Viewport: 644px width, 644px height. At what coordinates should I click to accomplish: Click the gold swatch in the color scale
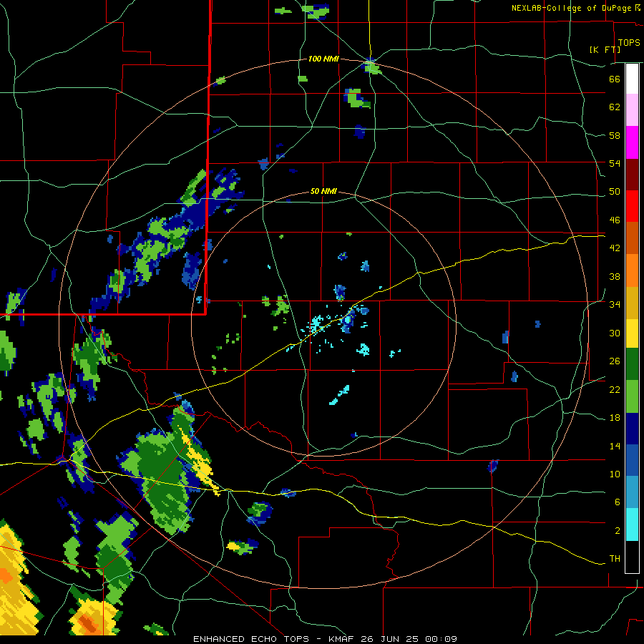click(x=632, y=303)
